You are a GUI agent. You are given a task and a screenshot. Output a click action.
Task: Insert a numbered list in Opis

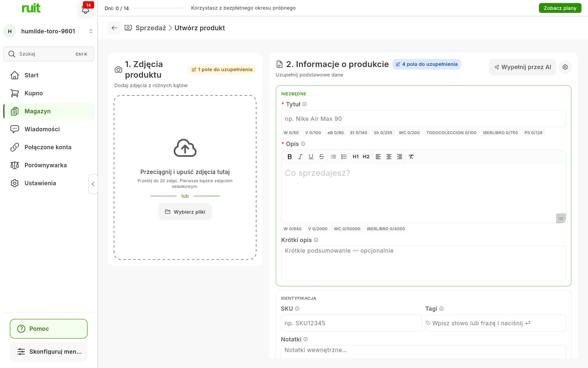(x=344, y=156)
